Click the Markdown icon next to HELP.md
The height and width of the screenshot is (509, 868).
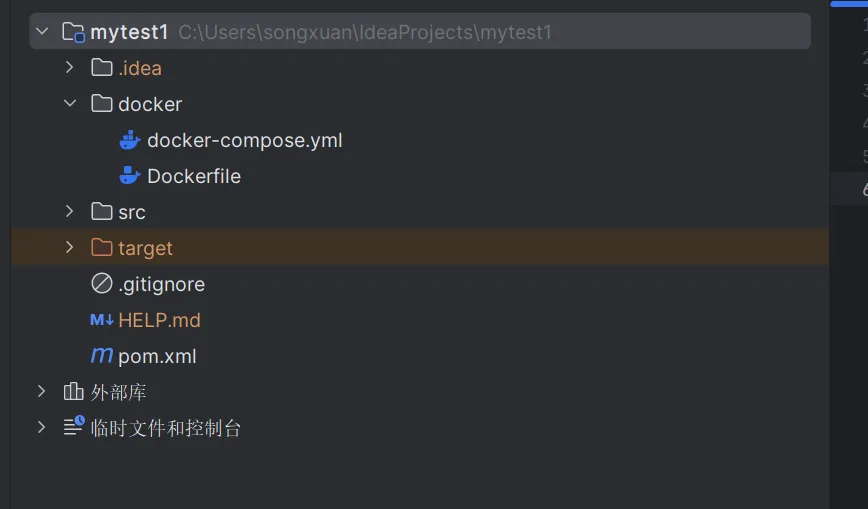(x=102, y=320)
